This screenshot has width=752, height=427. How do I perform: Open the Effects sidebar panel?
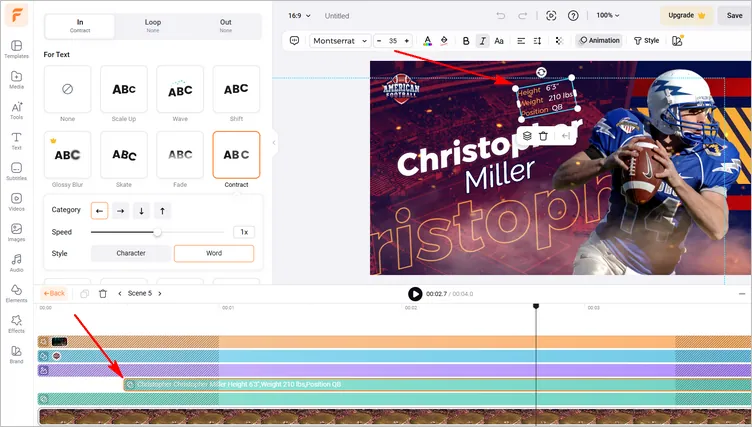(16, 324)
